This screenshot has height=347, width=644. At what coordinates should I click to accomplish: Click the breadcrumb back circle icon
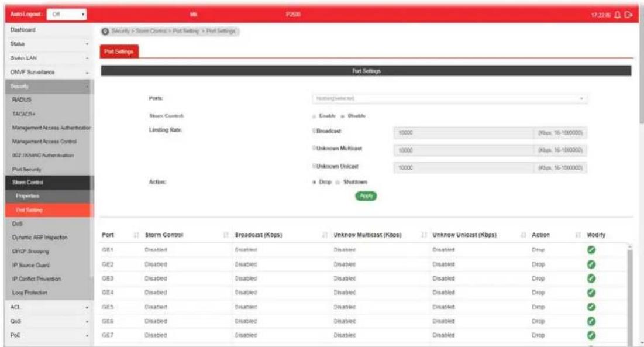click(x=105, y=31)
